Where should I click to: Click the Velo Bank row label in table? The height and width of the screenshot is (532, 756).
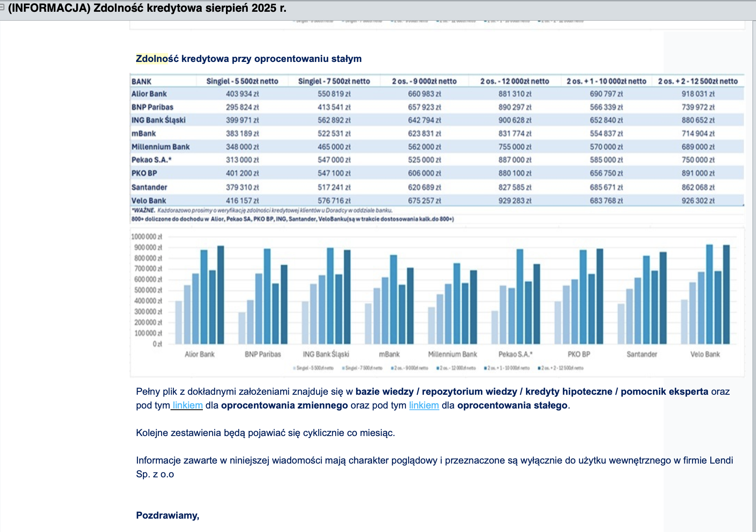click(x=149, y=201)
